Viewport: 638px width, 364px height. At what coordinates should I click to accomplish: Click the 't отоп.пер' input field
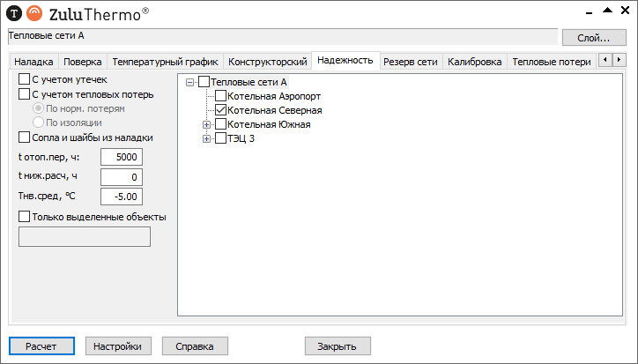click(121, 157)
